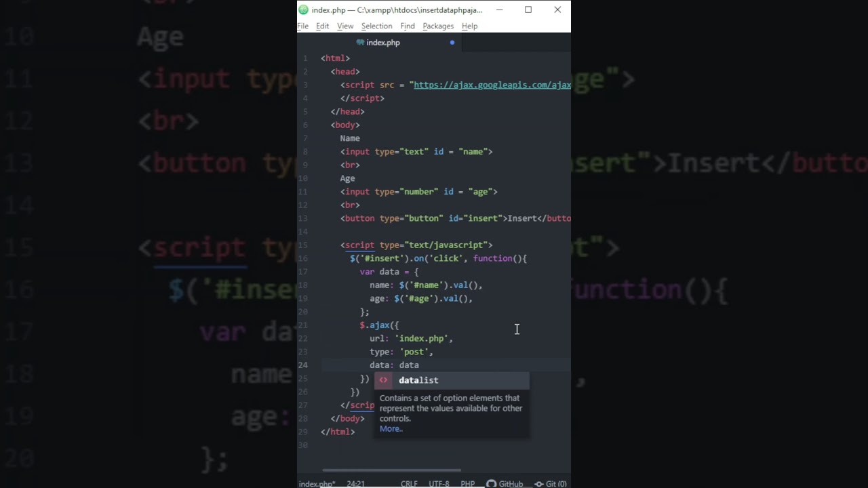Maximize the Atom window
868x488 pixels.
[x=528, y=9]
